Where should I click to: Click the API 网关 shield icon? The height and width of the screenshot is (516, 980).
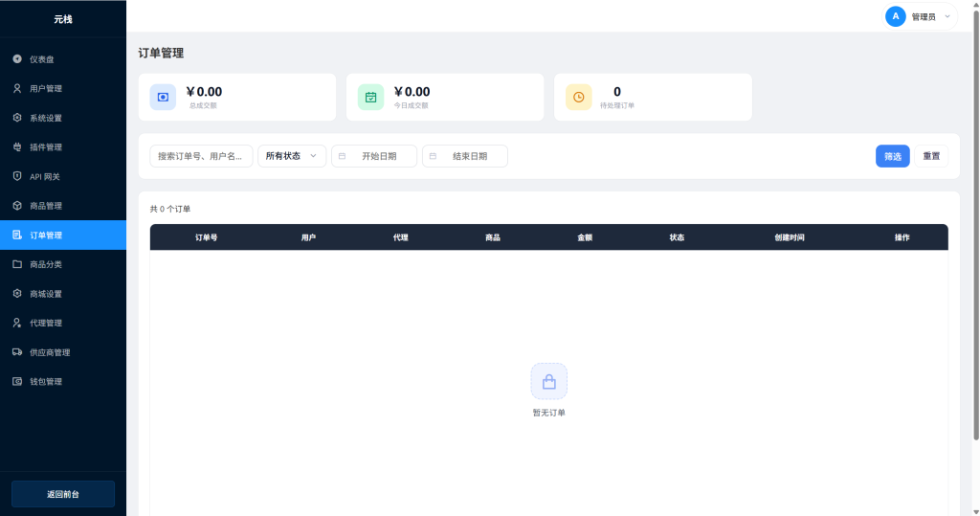click(17, 176)
